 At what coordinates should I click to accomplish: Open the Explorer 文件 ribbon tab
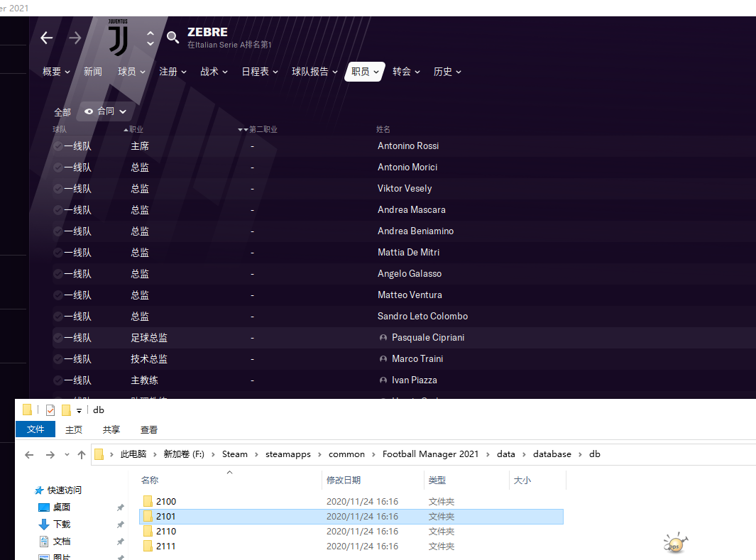[x=35, y=429]
